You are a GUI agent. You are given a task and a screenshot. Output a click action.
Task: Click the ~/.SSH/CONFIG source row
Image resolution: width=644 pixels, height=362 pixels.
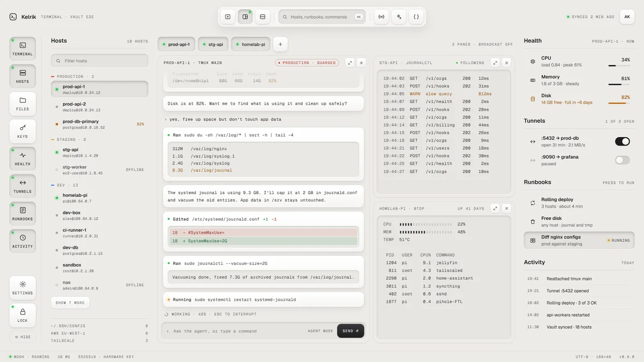(x=99, y=326)
